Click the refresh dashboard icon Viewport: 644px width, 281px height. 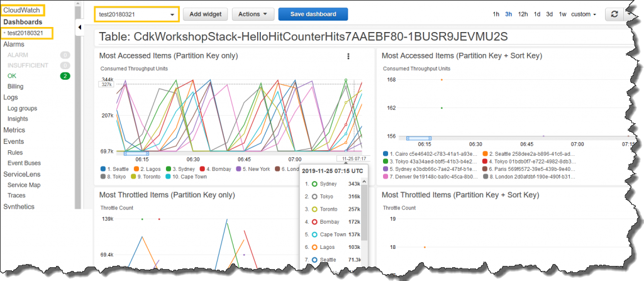point(614,14)
